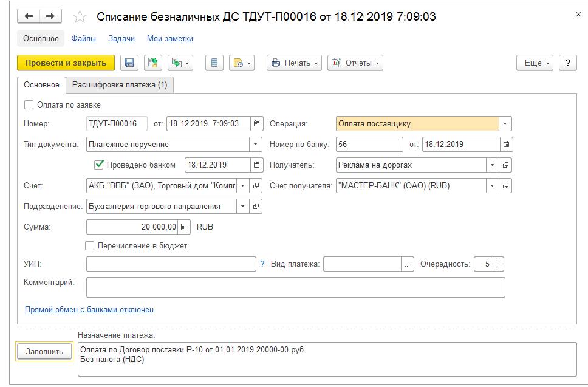Open the Файлы section link
The image size is (588, 387).
[83, 39]
